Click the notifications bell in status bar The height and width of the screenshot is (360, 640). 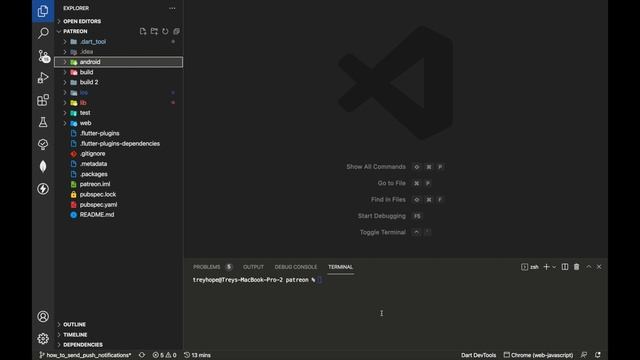click(598, 355)
